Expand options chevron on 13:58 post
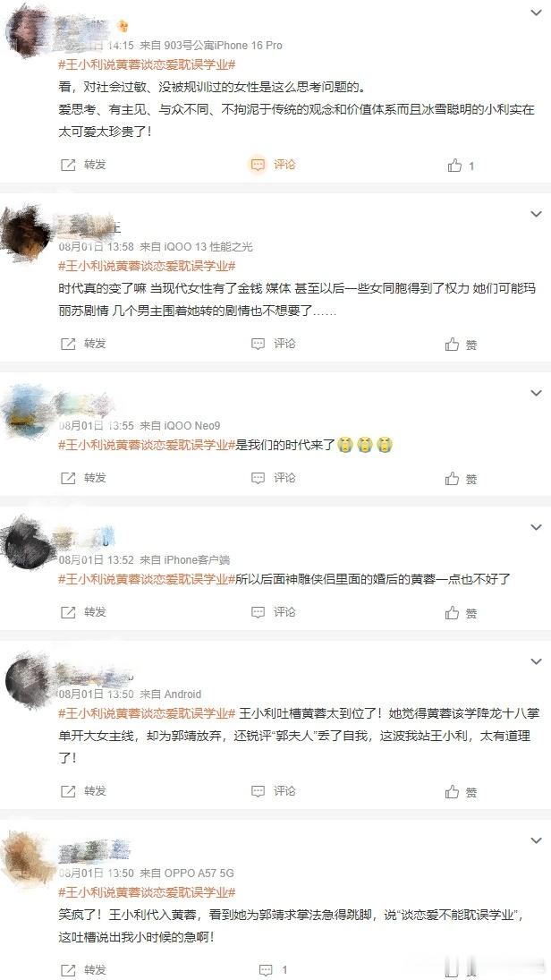 [536, 214]
